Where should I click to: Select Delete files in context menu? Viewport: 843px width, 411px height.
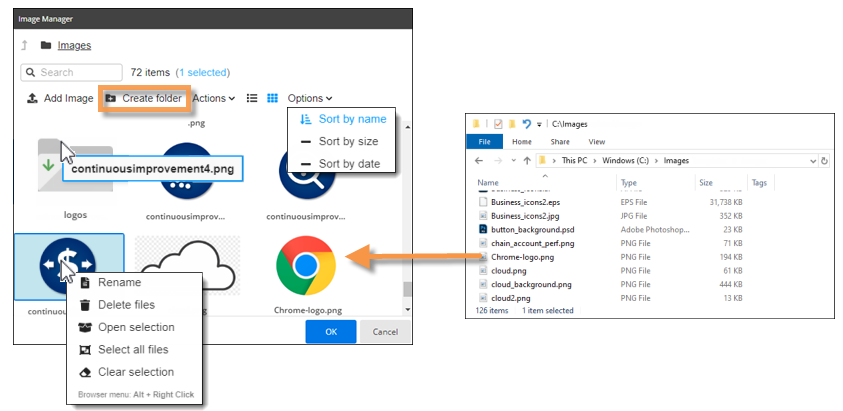coord(125,305)
